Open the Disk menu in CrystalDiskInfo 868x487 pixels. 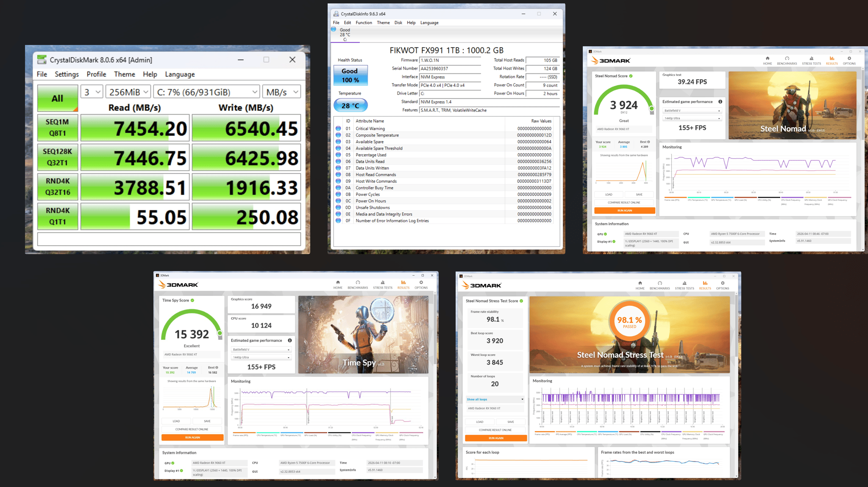(398, 23)
